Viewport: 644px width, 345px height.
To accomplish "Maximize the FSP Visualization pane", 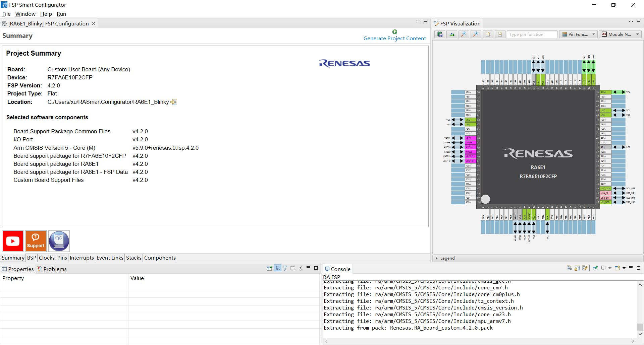I will click(639, 22).
